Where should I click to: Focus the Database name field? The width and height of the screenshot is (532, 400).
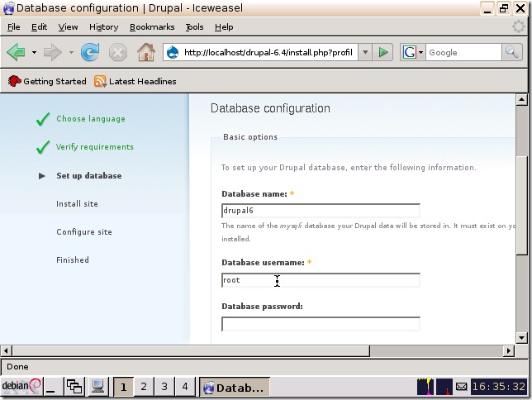(321, 211)
